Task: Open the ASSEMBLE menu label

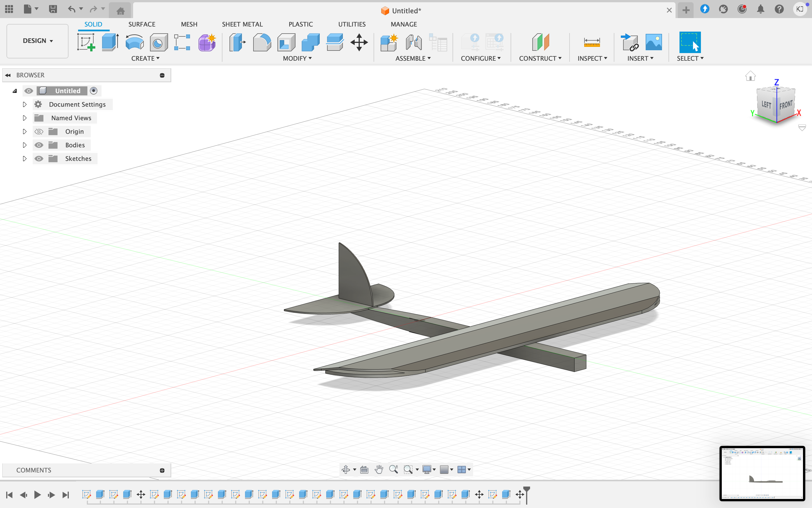Action: tap(413, 58)
